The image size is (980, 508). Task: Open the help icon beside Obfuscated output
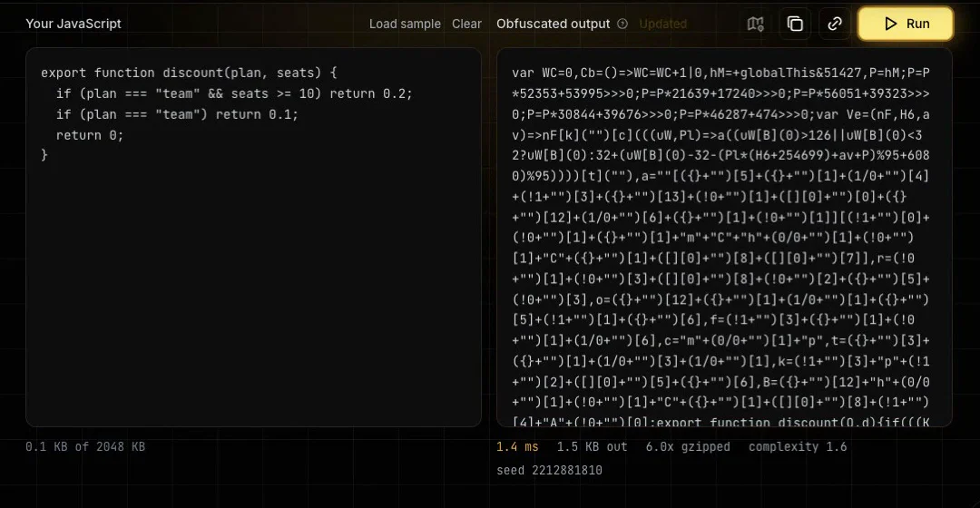pyautogui.click(x=622, y=24)
